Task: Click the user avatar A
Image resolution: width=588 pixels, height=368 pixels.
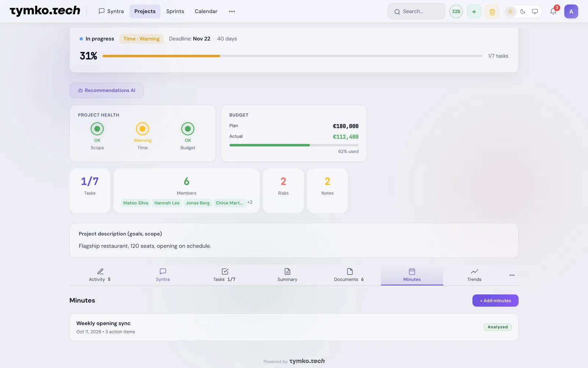Action: tap(571, 11)
